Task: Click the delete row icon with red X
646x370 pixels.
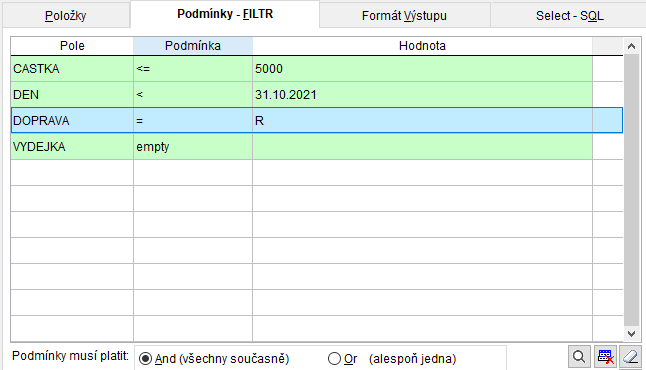Action: click(x=605, y=357)
